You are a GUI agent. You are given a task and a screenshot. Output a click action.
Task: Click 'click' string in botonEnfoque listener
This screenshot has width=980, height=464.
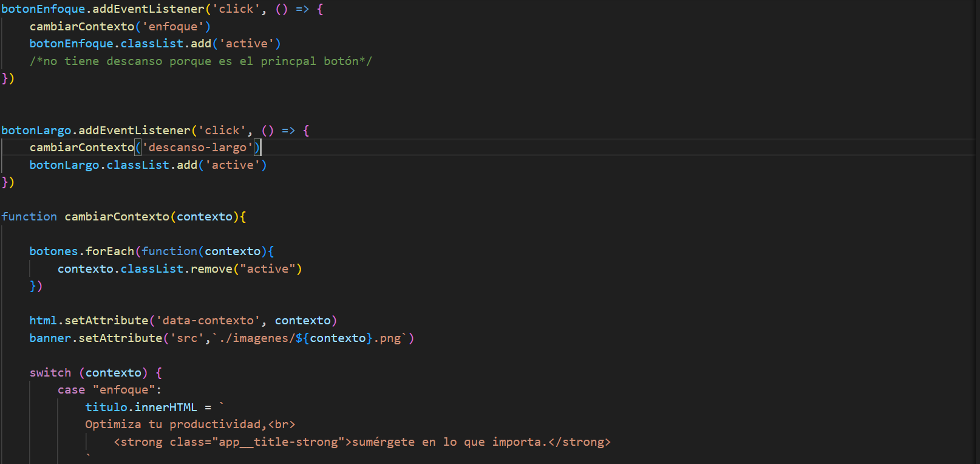[236, 9]
